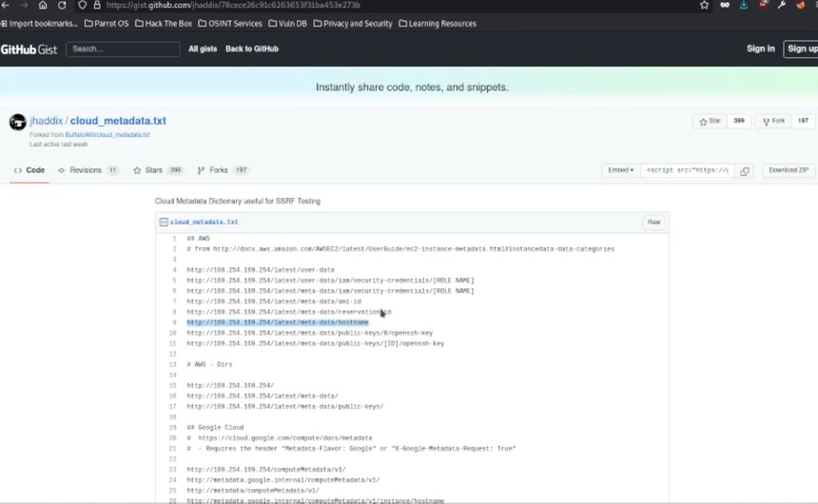Click the file icon beside cloud_metadata.txt header
The height and width of the screenshot is (504, 818).
165,222
